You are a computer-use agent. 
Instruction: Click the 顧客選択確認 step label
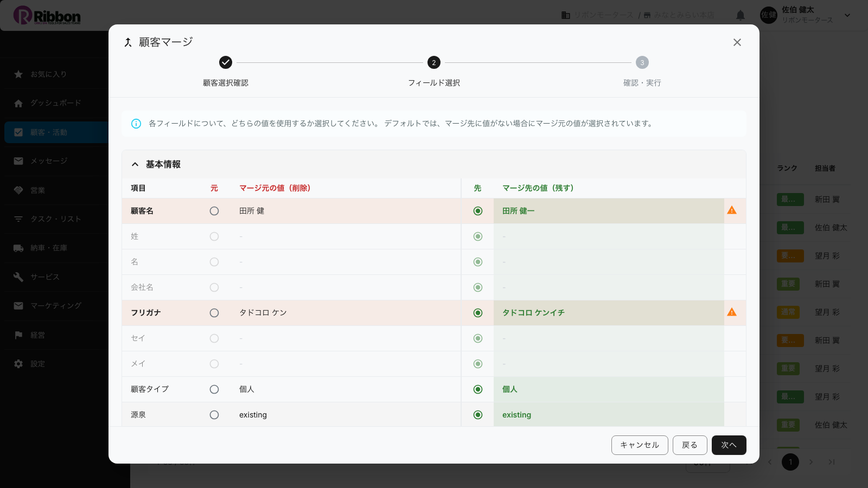[x=226, y=83]
